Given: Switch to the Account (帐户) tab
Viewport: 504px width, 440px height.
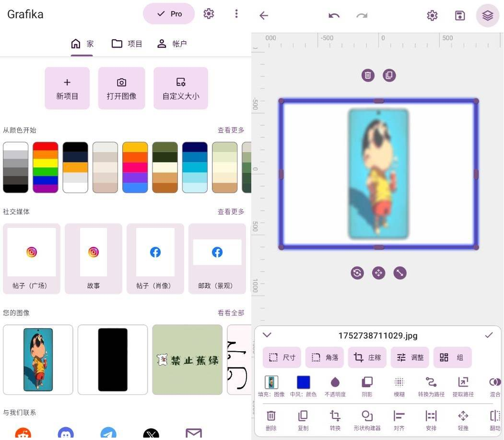Looking at the screenshot, I should click(172, 44).
